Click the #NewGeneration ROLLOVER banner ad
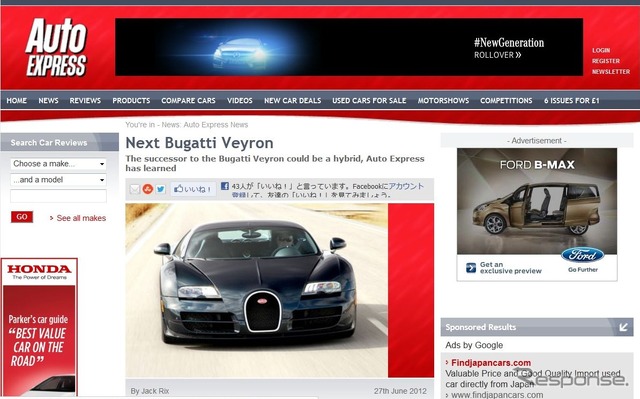The image size is (640, 399). (349, 47)
